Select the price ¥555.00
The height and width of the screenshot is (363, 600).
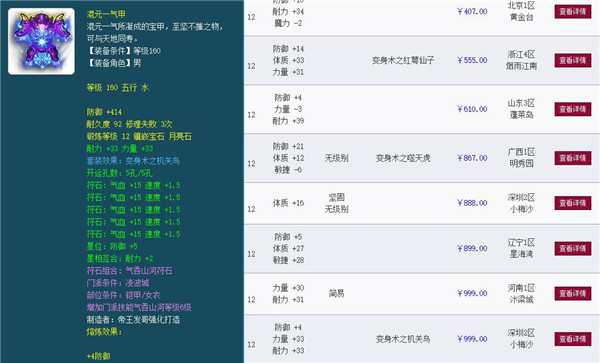(x=472, y=60)
